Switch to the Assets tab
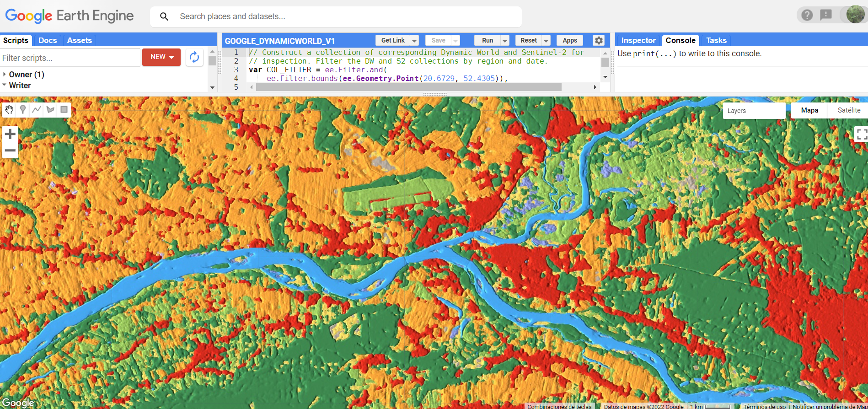This screenshot has width=868, height=409. tap(80, 40)
